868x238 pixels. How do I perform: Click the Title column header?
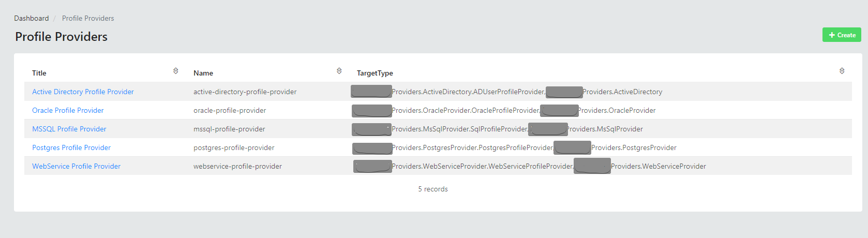39,73
